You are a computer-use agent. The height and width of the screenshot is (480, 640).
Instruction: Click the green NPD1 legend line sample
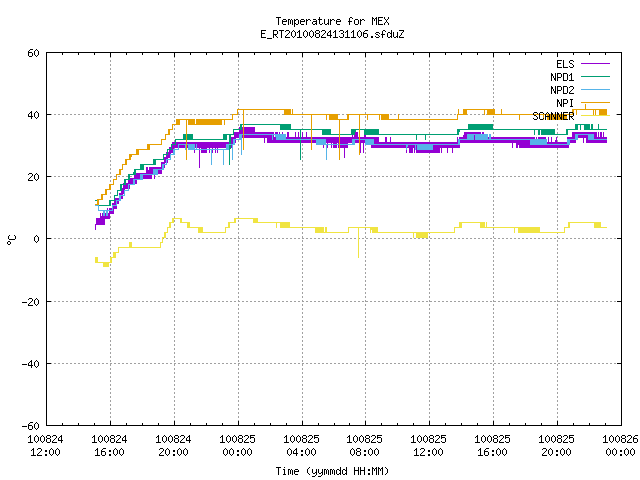click(595, 76)
